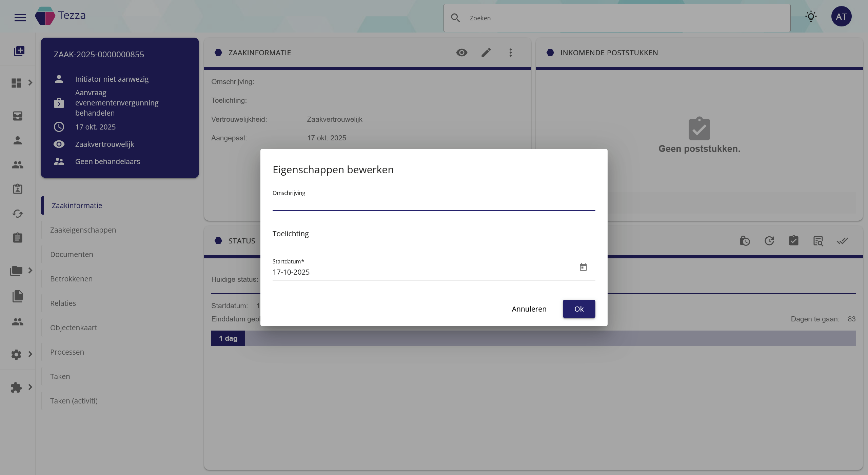Image resolution: width=868 pixels, height=475 pixels.
Task: Expand the settings gear chevron in sidebar
Action: (x=30, y=354)
